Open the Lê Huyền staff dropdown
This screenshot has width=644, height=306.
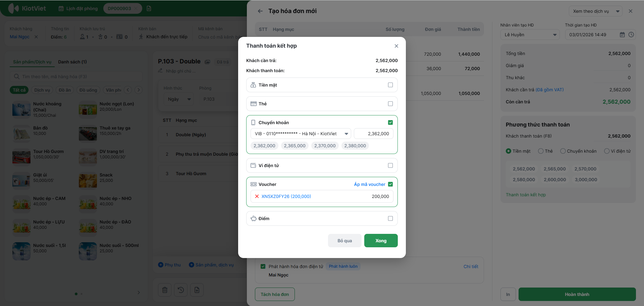(x=530, y=35)
